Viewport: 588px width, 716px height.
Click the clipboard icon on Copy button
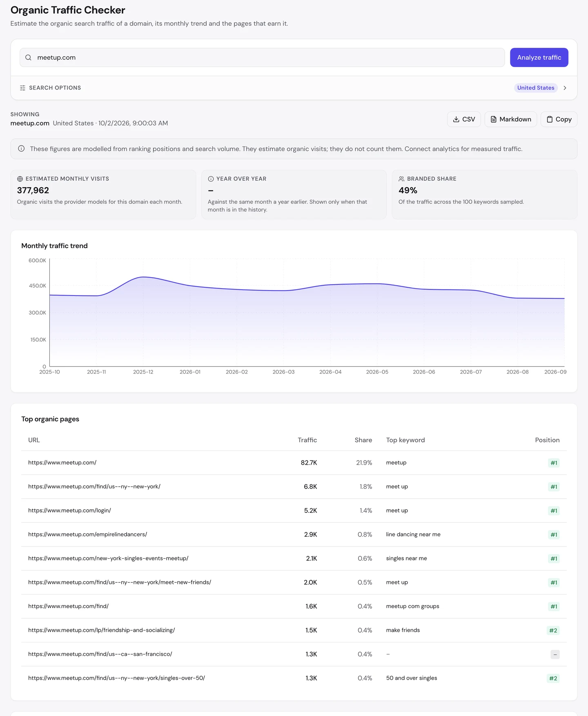point(550,119)
